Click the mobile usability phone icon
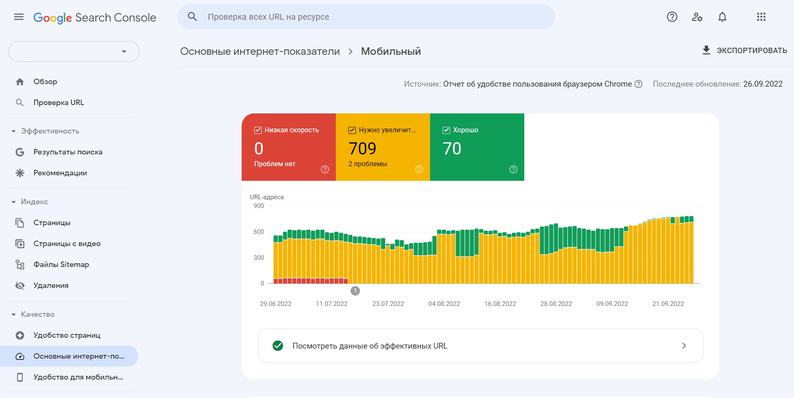Image resolution: width=794 pixels, height=398 pixels. click(x=20, y=377)
